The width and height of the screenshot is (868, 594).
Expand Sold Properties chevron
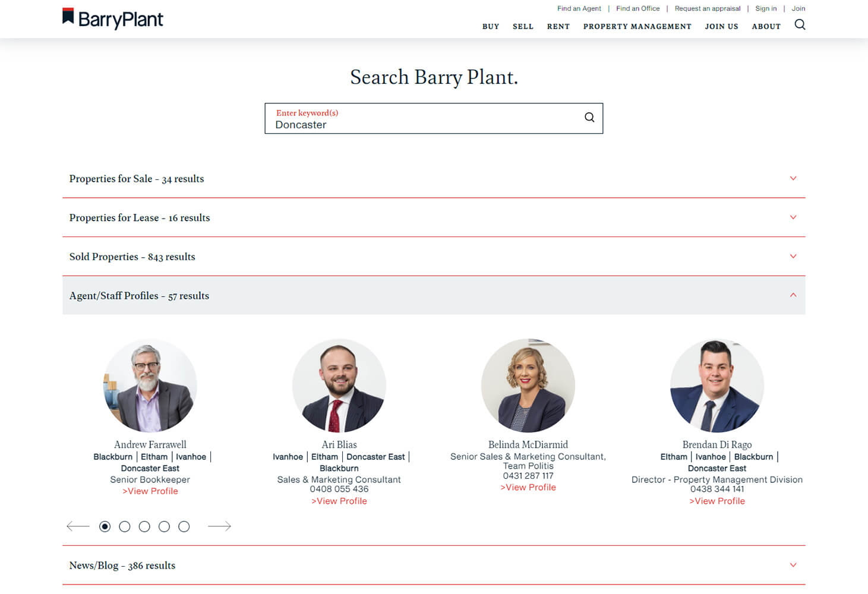[x=793, y=256]
